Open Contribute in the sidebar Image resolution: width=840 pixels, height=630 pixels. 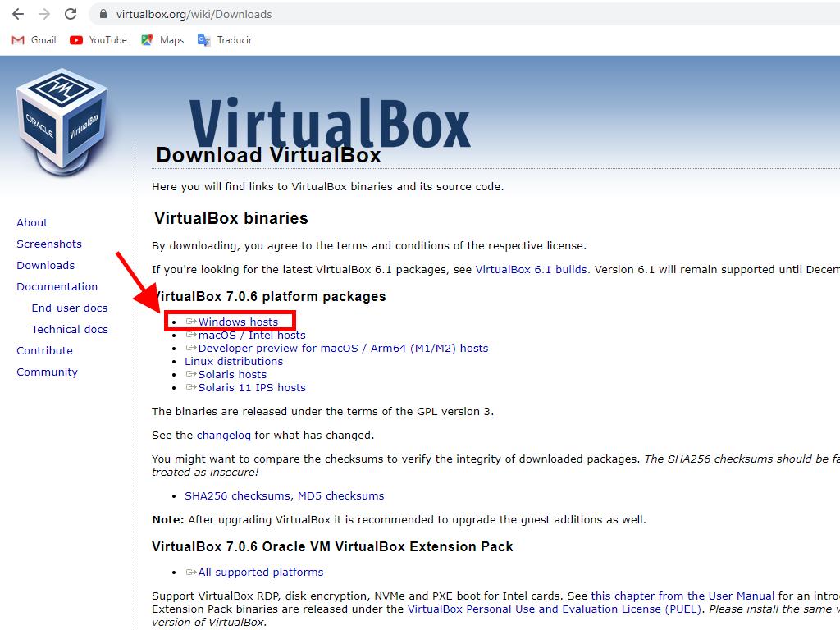click(44, 350)
